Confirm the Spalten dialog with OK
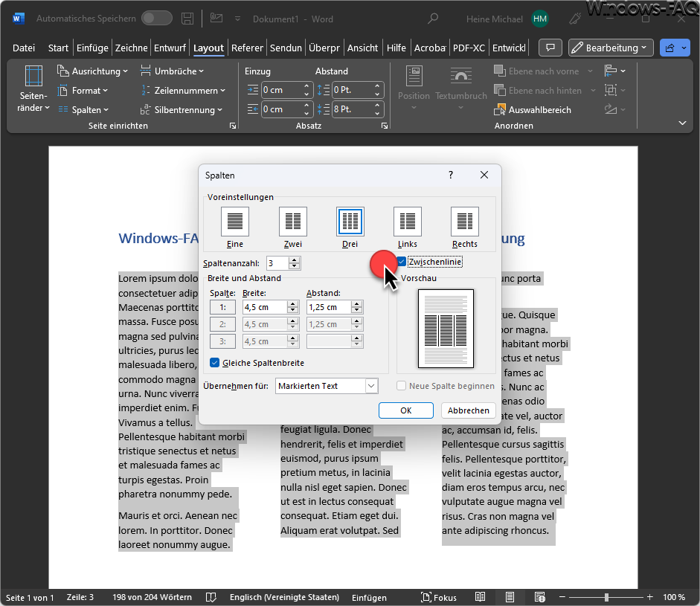The height and width of the screenshot is (606, 700). (406, 410)
